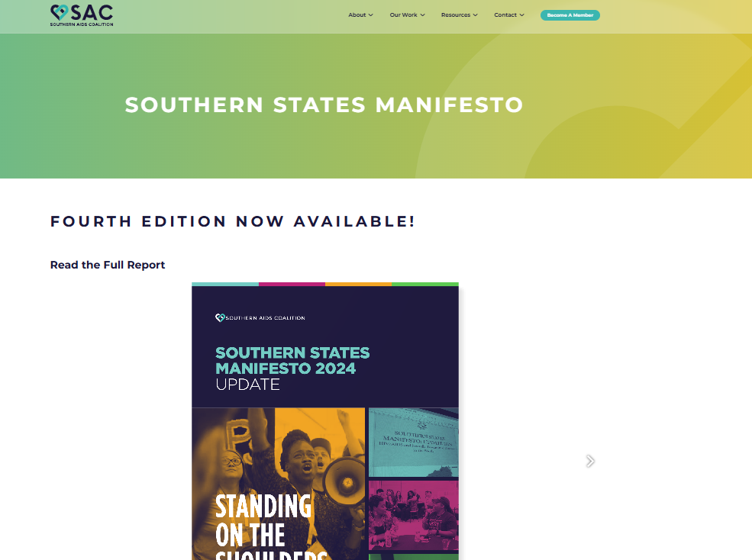Click the Become A Member button
Viewport: 752px width, 560px height.
[x=570, y=15]
